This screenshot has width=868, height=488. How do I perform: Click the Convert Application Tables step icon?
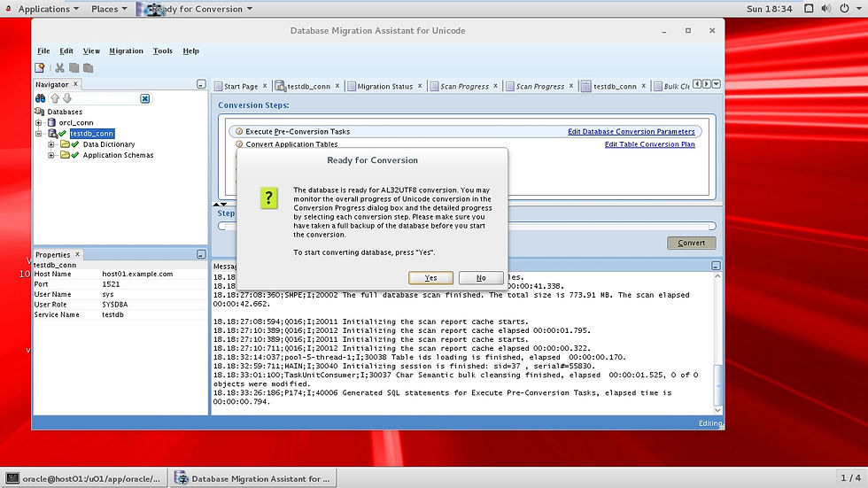239,143
